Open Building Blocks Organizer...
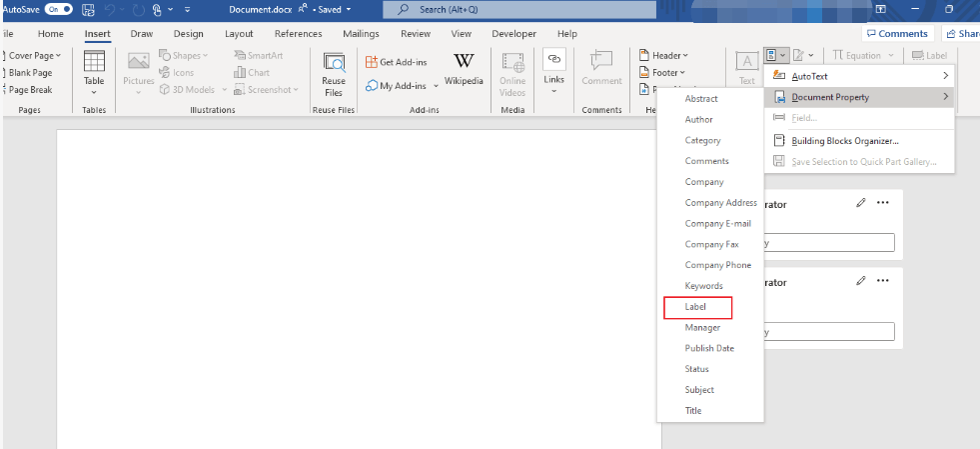This screenshot has width=980, height=449. 859,141
